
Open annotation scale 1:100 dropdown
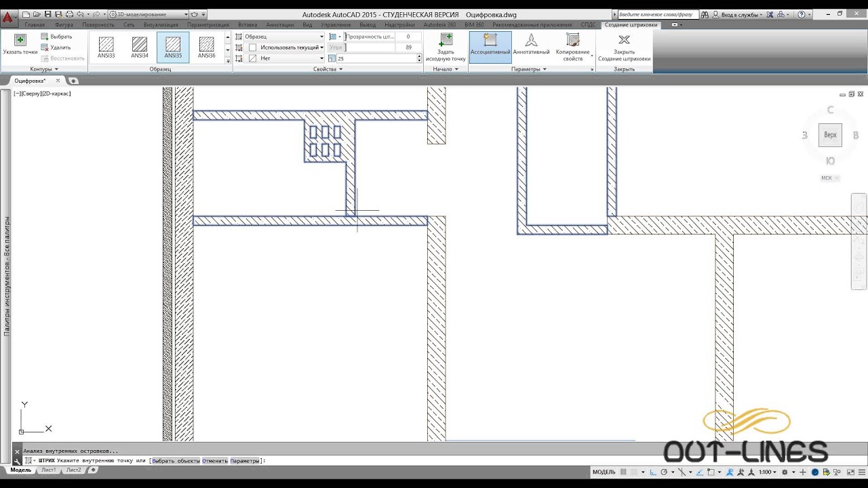[x=767, y=472]
